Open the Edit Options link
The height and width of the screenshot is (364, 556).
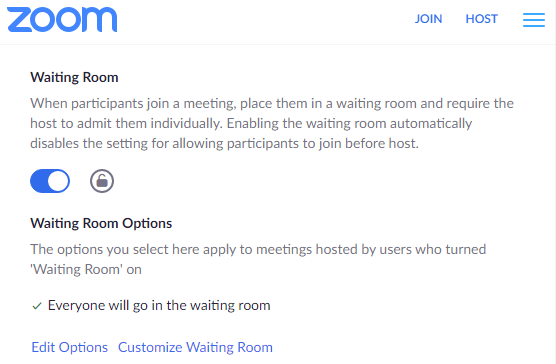tap(70, 347)
